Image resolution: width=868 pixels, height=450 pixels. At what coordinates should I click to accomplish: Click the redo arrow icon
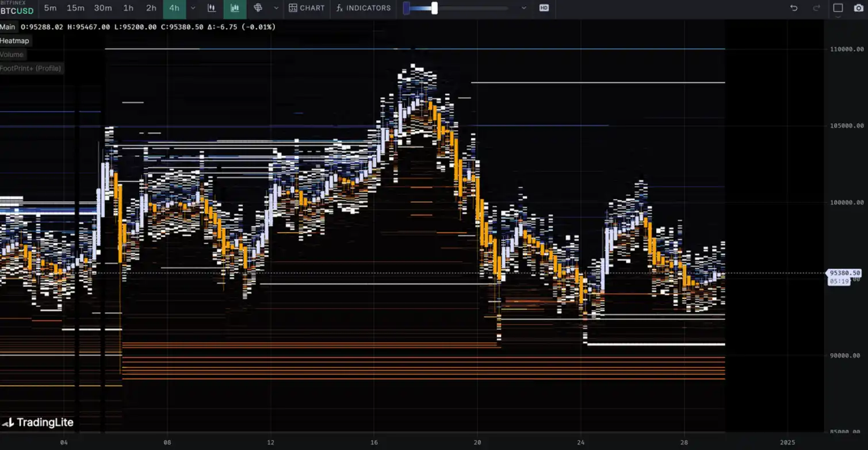[x=816, y=8]
